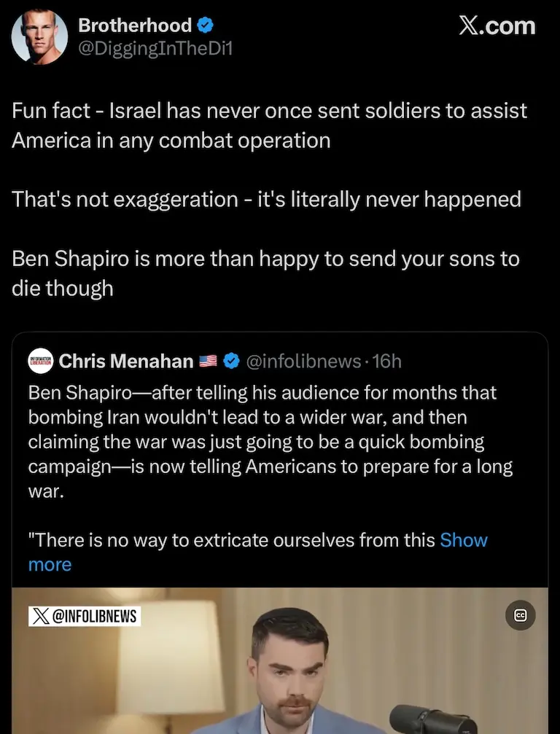Click the X.com logo

497,26
